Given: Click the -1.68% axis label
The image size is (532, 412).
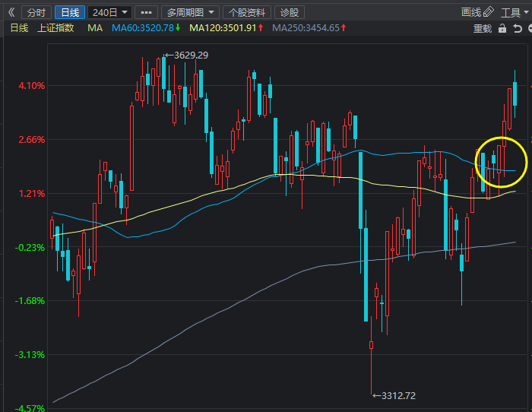Looking at the screenshot, I should tap(30, 301).
